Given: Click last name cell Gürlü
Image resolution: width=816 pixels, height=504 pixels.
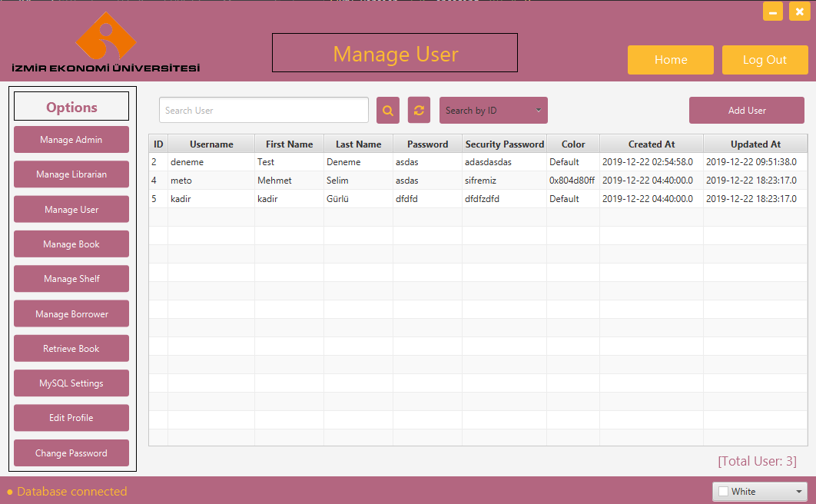Looking at the screenshot, I should click(x=359, y=199).
